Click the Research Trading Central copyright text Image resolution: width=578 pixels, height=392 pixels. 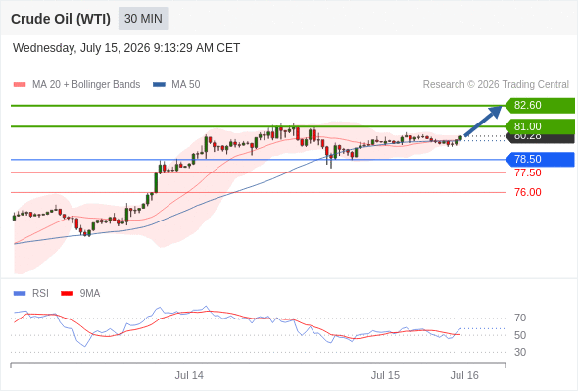click(496, 85)
